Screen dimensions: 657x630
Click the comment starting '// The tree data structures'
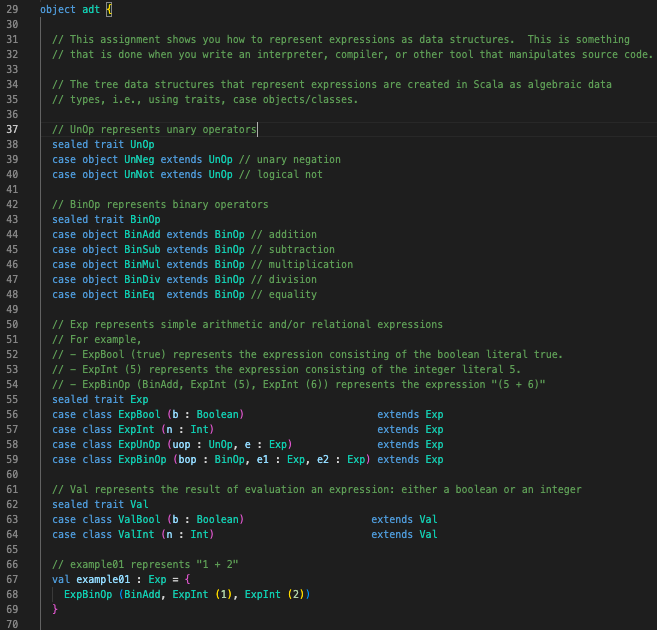click(332, 84)
